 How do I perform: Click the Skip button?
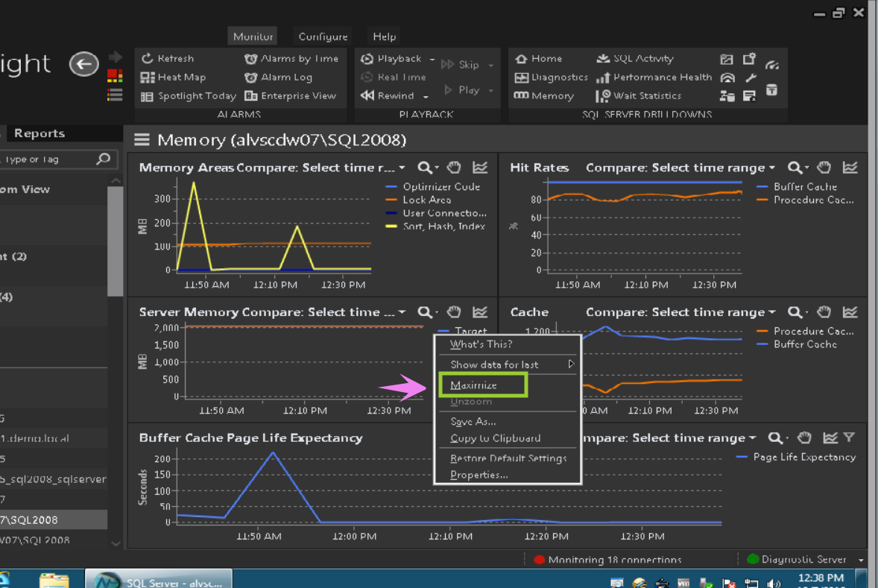[x=461, y=64]
